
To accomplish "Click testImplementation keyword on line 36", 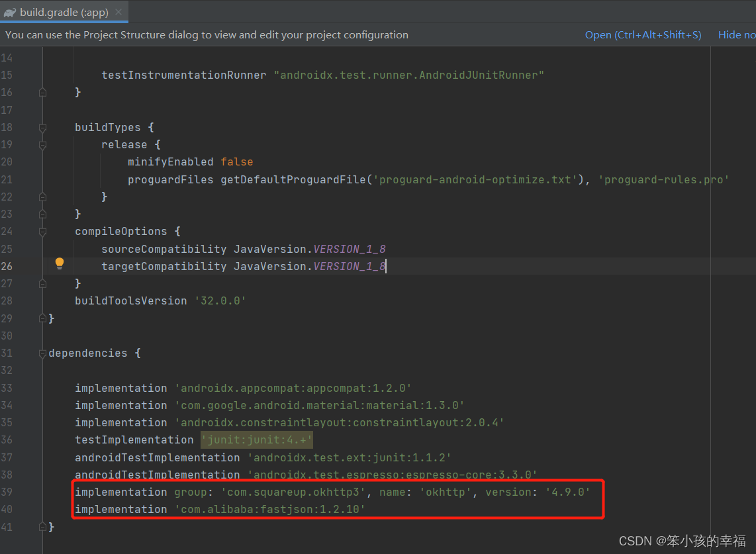I will [x=134, y=439].
